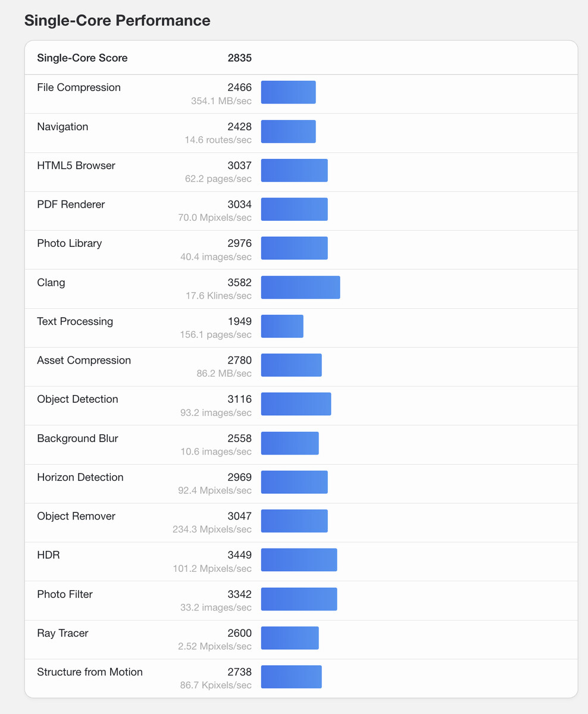The image size is (588, 714).
Task: Click the Ray Tracer benchmark label
Action: tap(62, 633)
